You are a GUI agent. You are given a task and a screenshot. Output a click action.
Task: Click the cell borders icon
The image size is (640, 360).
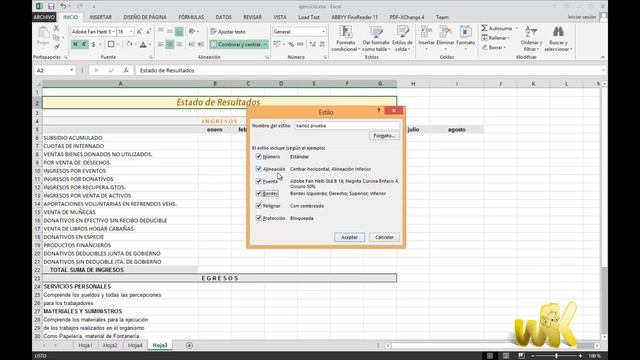point(111,44)
